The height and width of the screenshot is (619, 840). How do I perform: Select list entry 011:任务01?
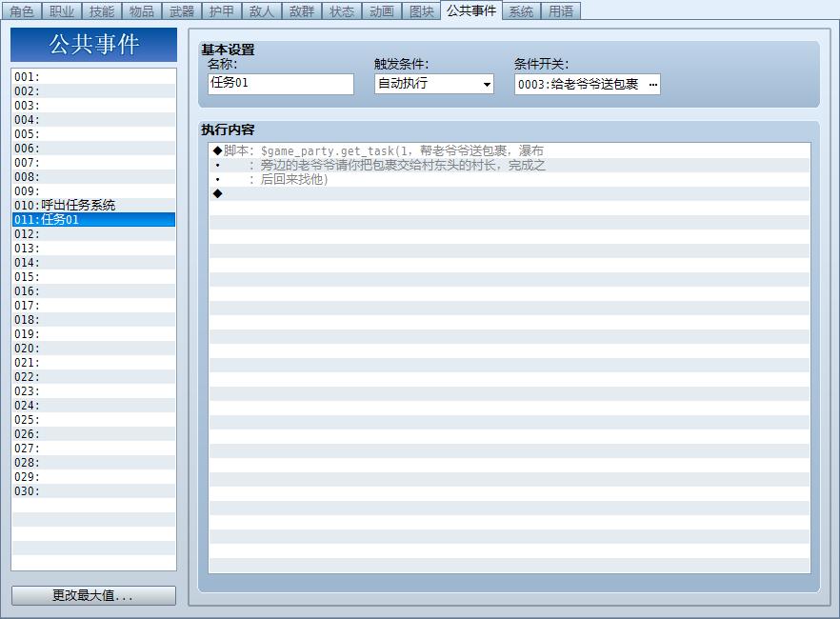click(x=93, y=220)
